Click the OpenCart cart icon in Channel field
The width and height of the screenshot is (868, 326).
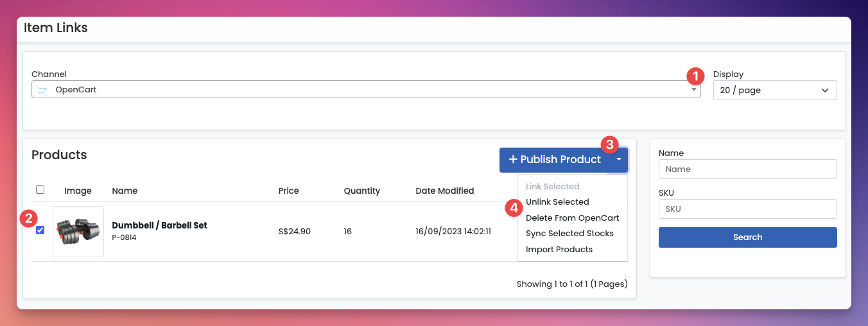[x=42, y=90]
